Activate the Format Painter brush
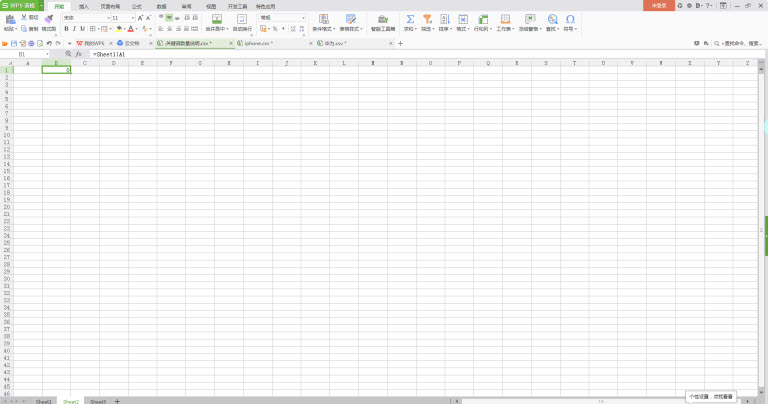768x404 pixels. [48, 23]
